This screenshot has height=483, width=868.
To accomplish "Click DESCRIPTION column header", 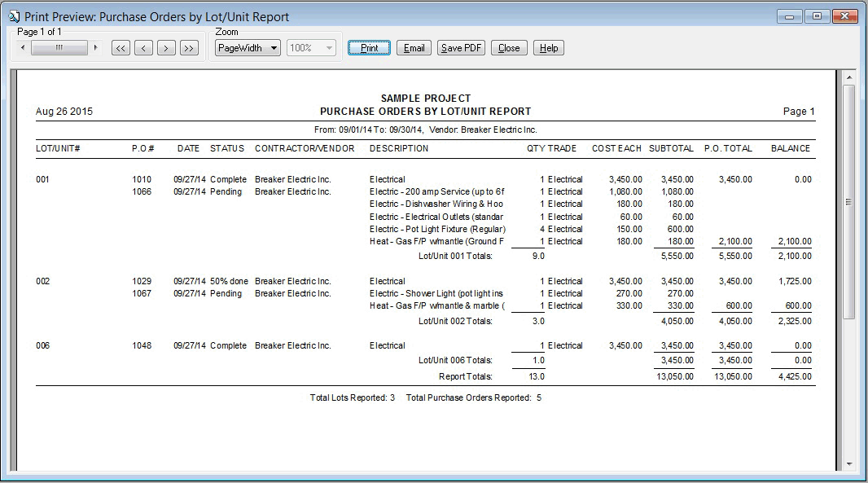I will point(398,148).
